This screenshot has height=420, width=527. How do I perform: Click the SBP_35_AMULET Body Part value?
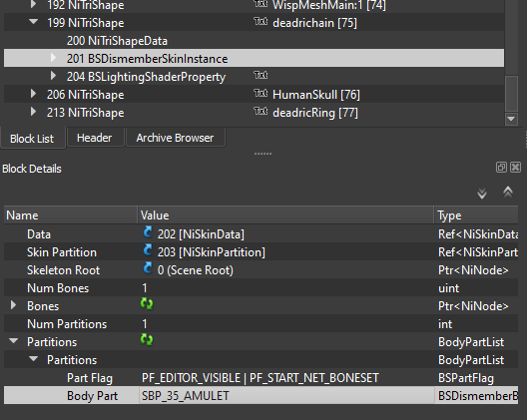click(186, 396)
